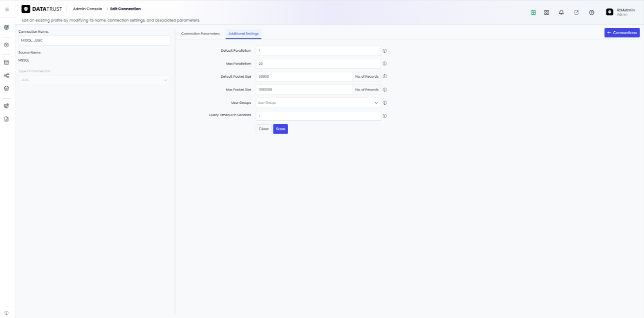Show info for Default Packet Size
This screenshot has height=318, width=644.
[385, 76]
